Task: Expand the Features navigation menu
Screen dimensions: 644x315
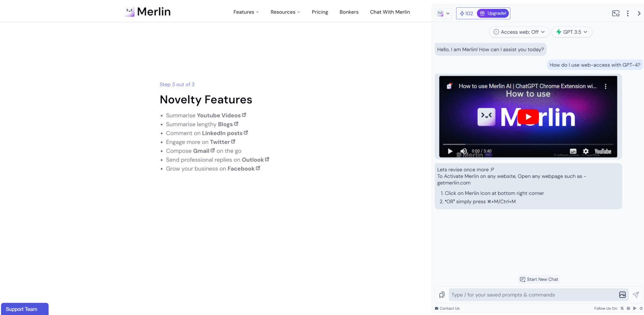Action: coord(246,12)
